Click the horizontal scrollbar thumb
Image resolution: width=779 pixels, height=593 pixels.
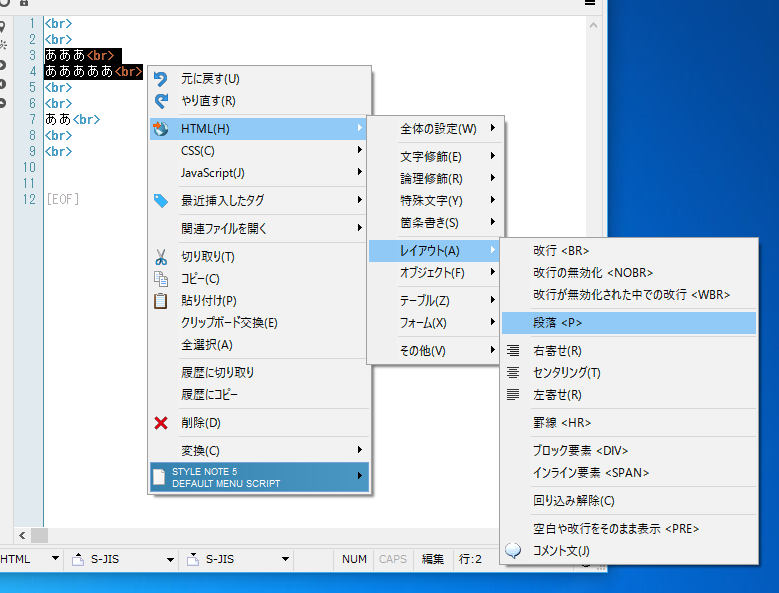click(40, 535)
